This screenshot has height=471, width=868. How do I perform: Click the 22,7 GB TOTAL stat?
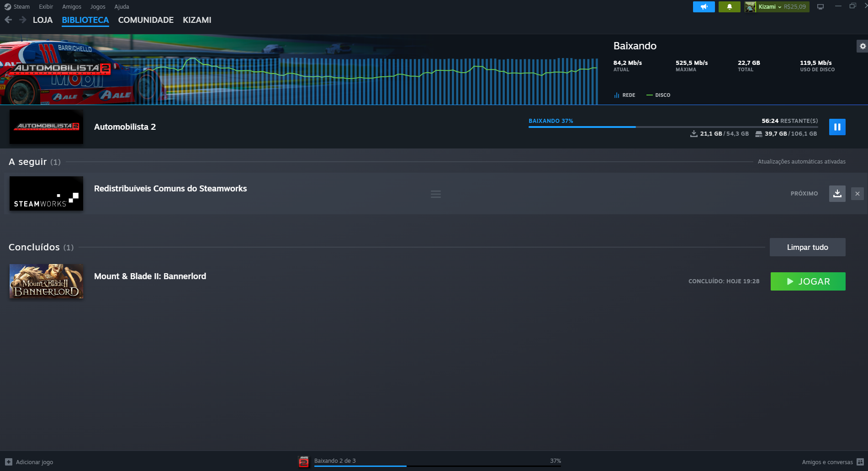point(749,66)
